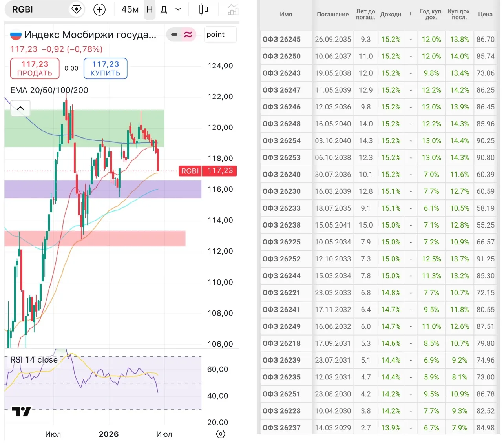Sort the table by the Цена column
The width and height of the screenshot is (504, 445).
coord(486,15)
